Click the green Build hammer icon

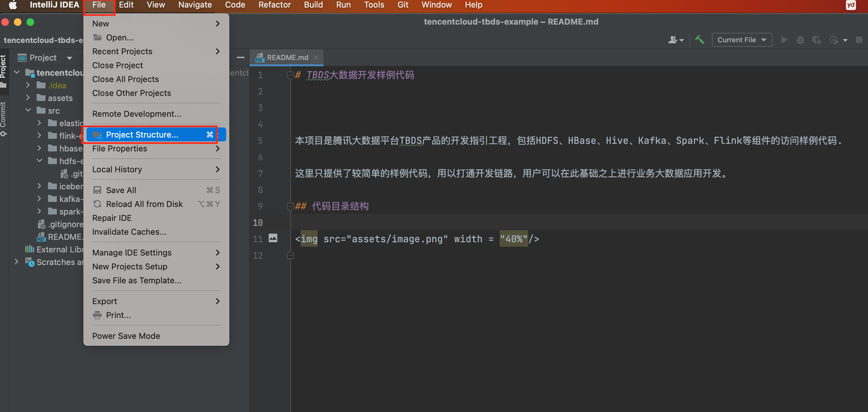pos(700,40)
